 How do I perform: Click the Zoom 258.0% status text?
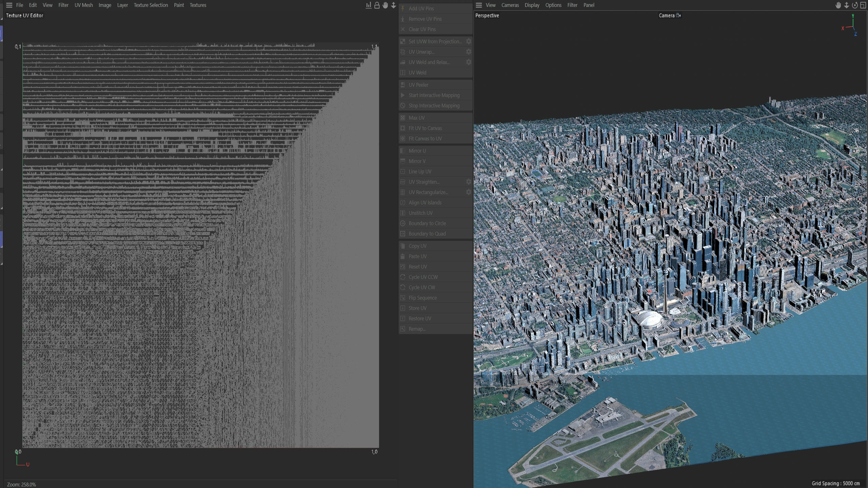[x=21, y=485]
